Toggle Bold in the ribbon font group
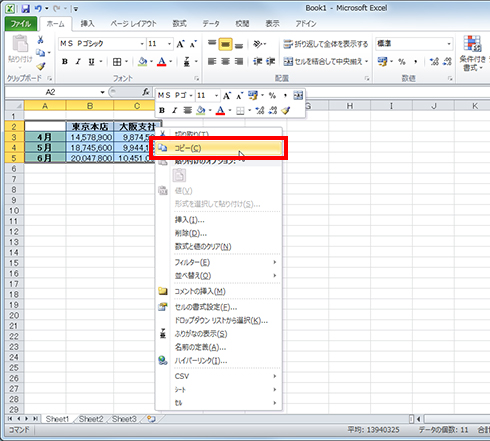The width and height of the screenshot is (490, 441). point(65,61)
